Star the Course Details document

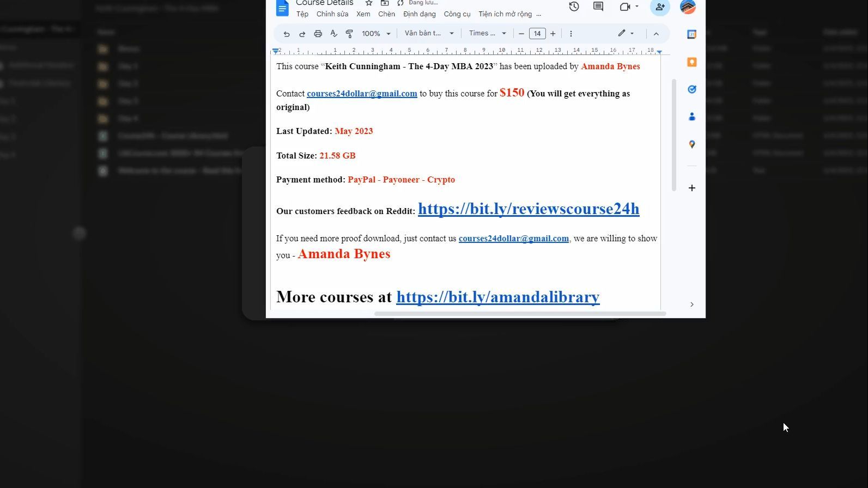tap(369, 3)
